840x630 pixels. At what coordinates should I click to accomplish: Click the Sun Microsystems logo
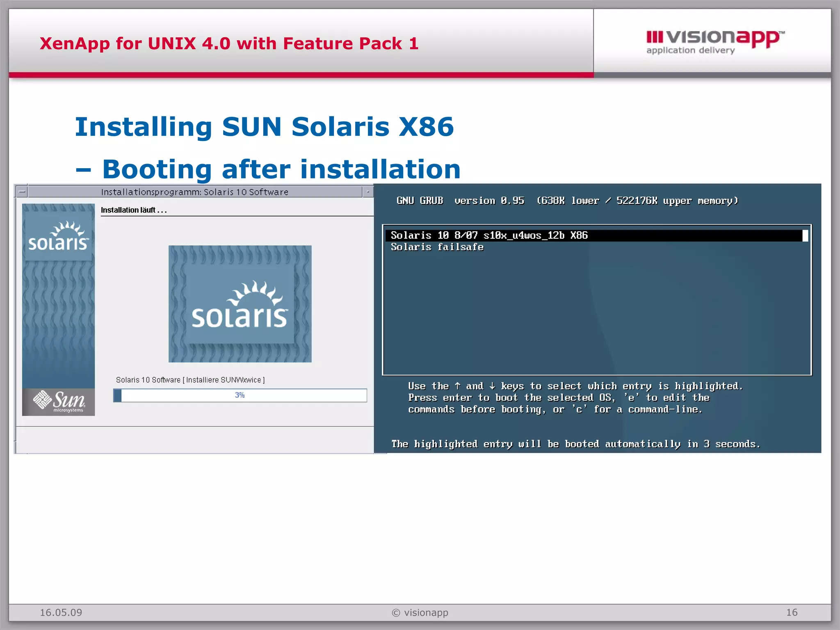click(x=59, y=402)
